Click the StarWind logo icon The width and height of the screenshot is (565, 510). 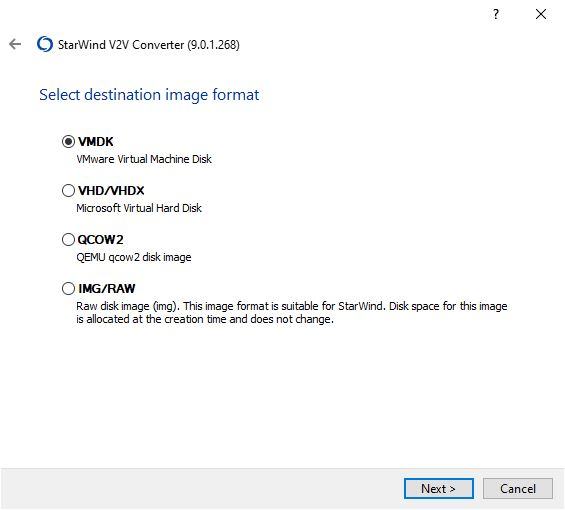(45, 44)
